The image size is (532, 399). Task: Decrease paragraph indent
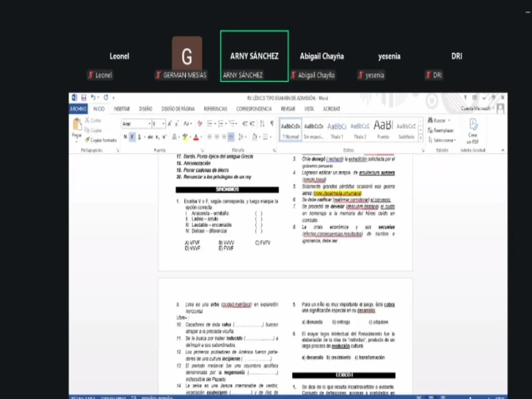point(245,124)
